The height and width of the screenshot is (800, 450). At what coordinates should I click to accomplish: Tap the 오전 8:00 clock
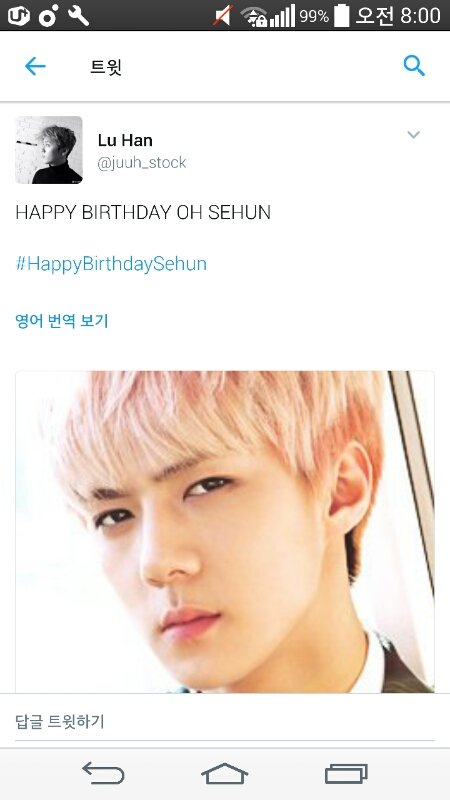point(398,16)
